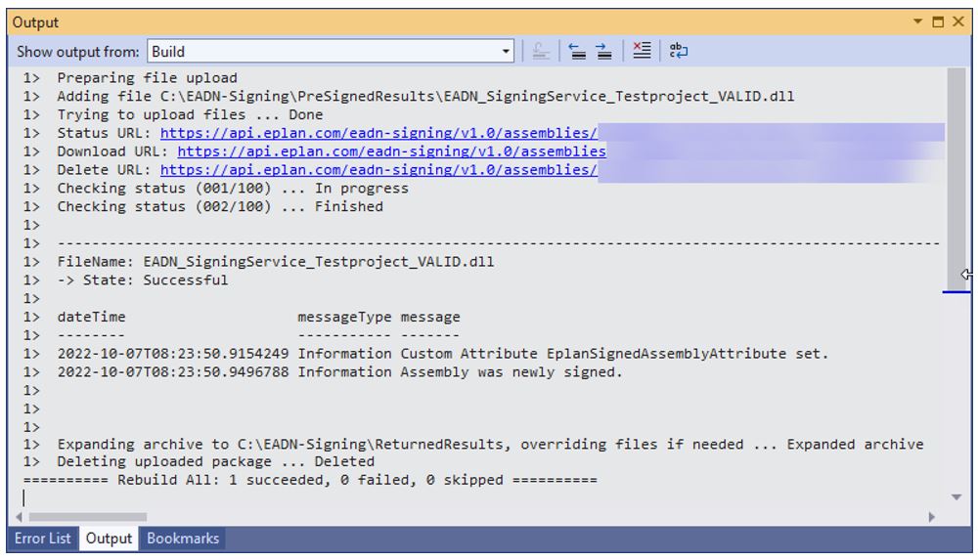978x560 pixels.
Task: Go to the previous message in output
Action: (577, 52)
